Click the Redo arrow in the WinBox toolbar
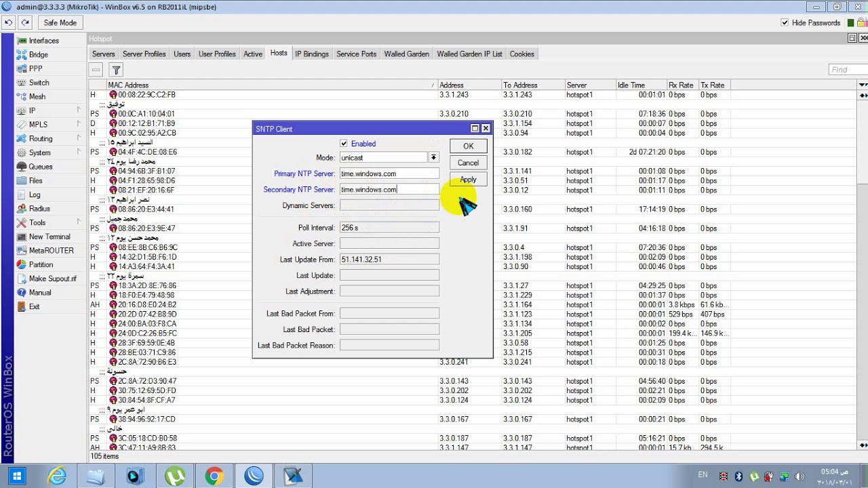Screen dimensions: 868x488 click(x=24, y=22)
